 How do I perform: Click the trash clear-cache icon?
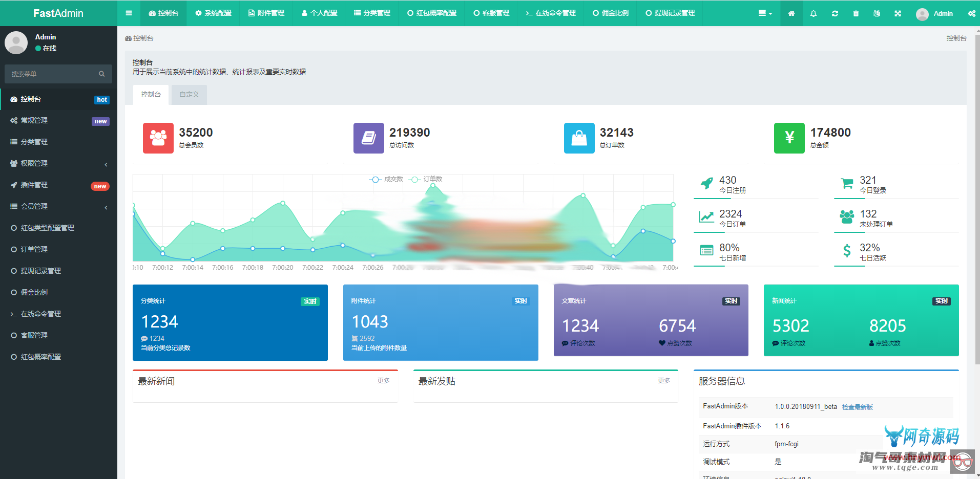pos(856,13)
